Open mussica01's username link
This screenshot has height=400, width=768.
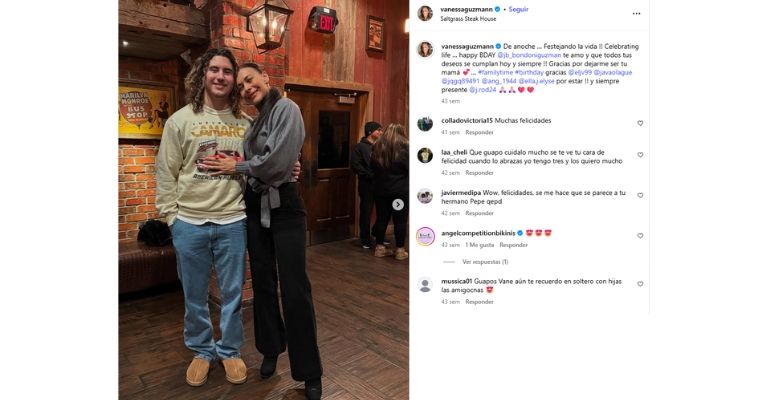click(x=456, y=282)
